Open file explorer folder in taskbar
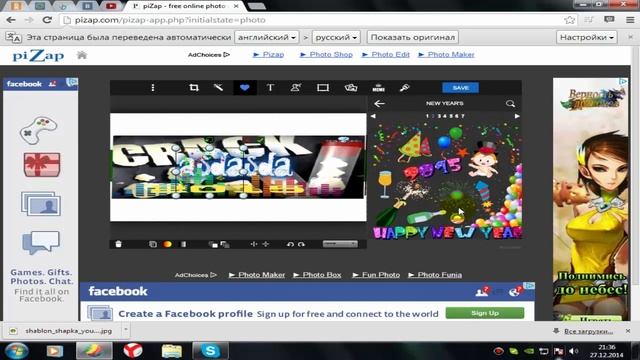Image resolution: width=640 pixels, height=360 pixels. pos(171,351)
